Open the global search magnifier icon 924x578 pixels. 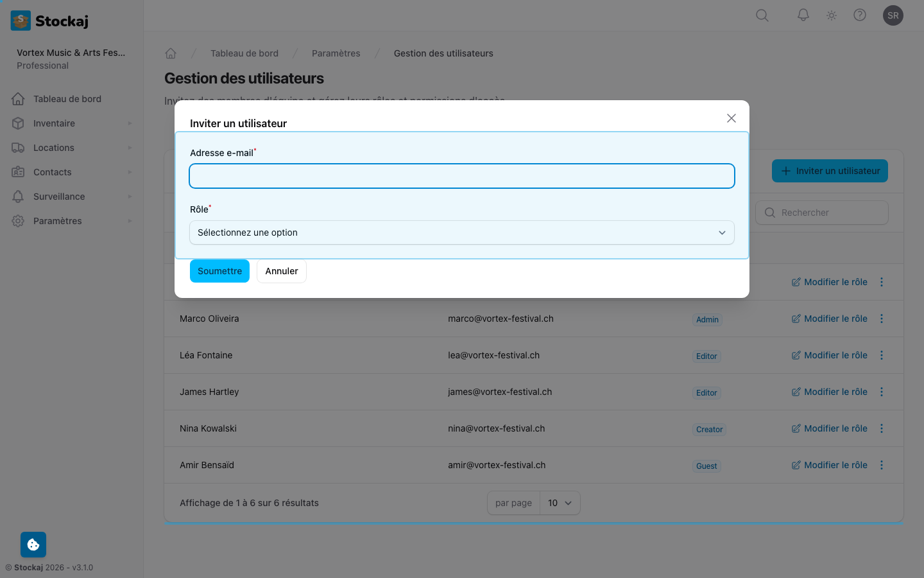pyautogui.click(x=762, y=15)
